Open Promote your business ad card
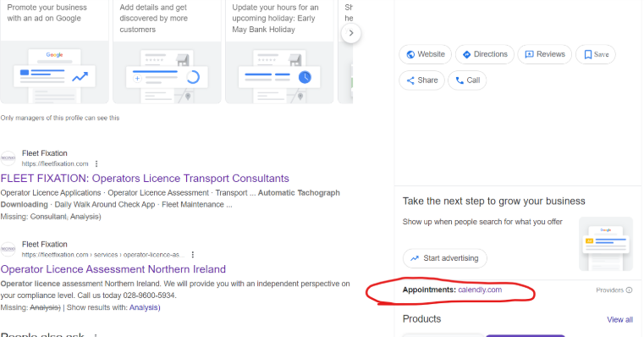The height and width of the screenshot is (337, 644). pyautogui.click(x=54, y=52)
